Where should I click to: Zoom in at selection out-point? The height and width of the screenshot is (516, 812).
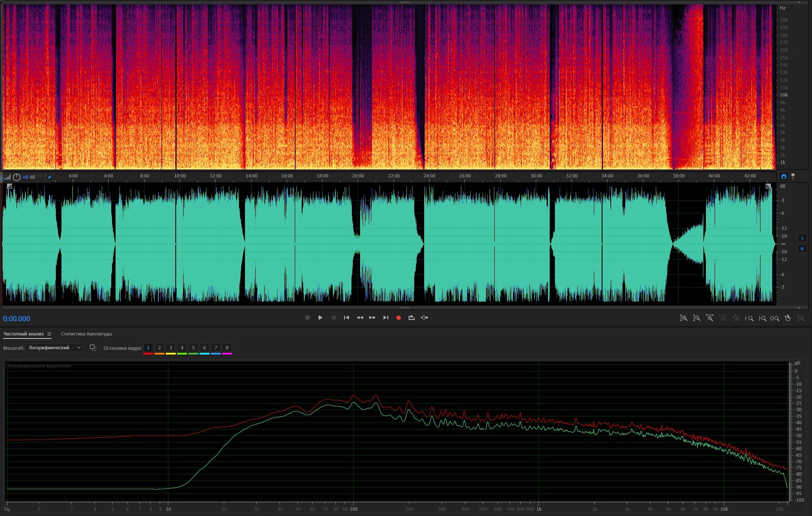[x=762, y=318]
